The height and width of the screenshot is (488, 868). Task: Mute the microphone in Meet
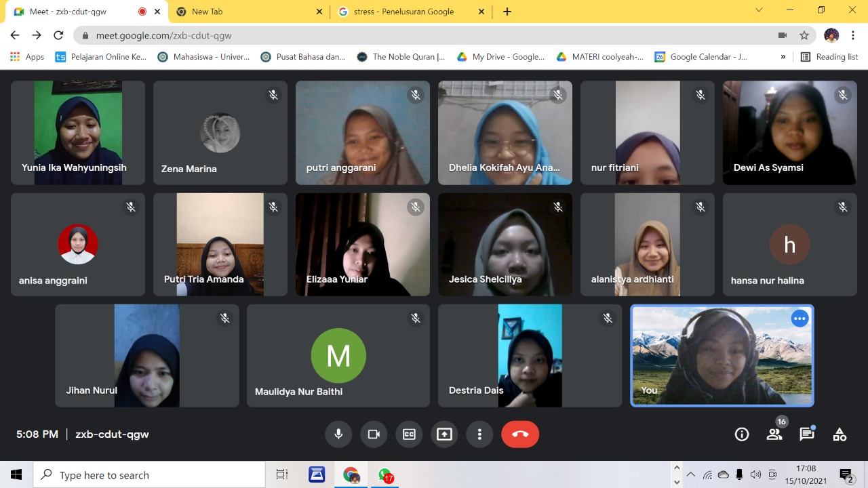coord(338,434)
